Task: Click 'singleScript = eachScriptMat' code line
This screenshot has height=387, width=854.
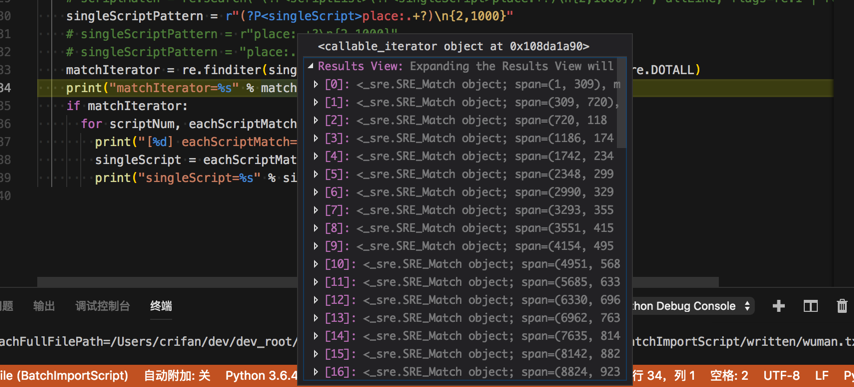Action: [196, 159]
